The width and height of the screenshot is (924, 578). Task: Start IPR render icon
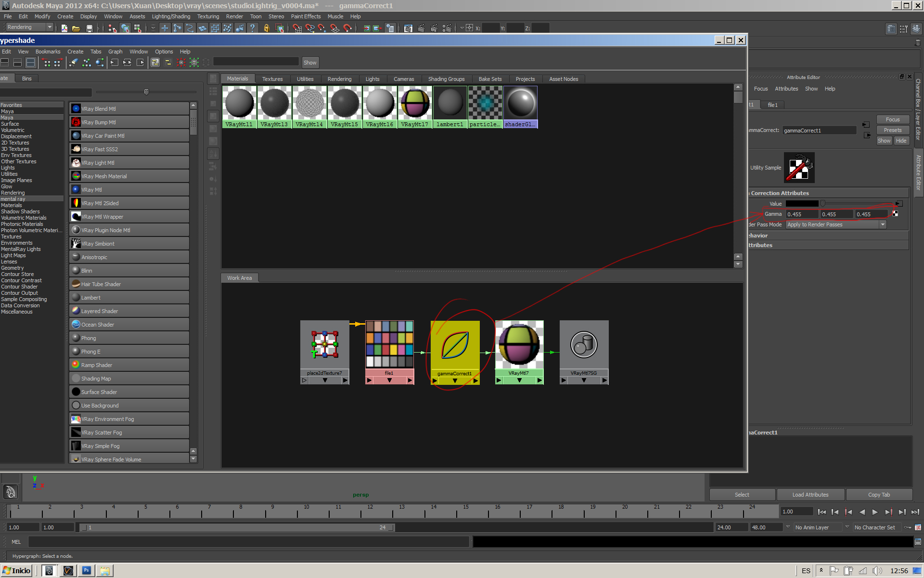(434, 28)
